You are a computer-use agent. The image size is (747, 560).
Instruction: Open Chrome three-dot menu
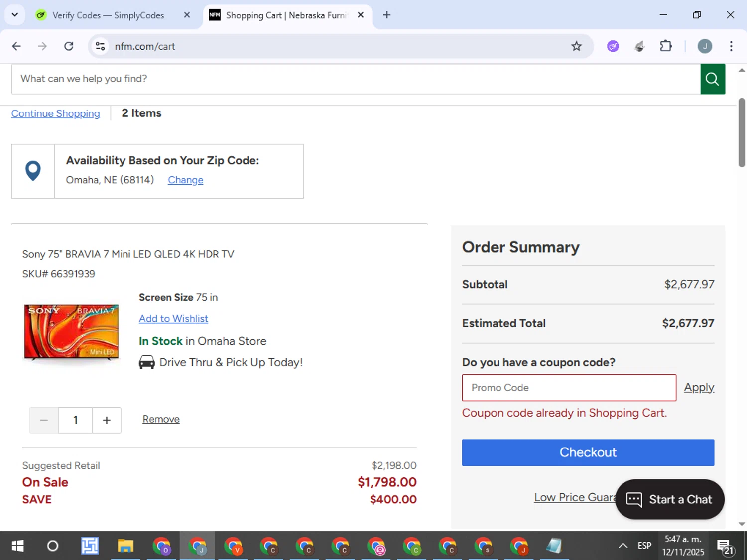tap(731, 46)
